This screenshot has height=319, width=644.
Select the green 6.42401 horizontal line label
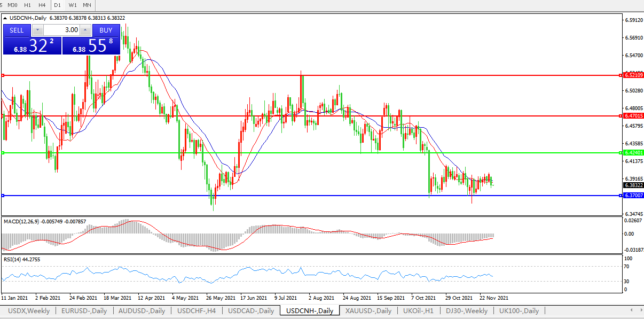coord(633,153)
